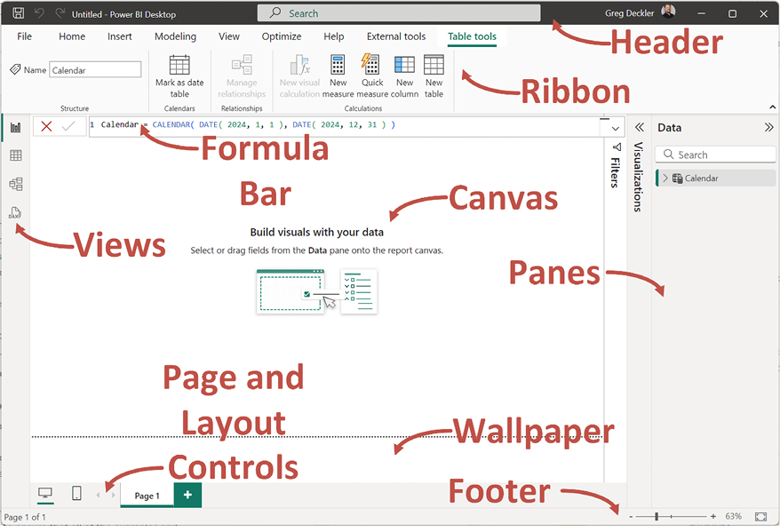Click the table Name input field

point(95,70)
